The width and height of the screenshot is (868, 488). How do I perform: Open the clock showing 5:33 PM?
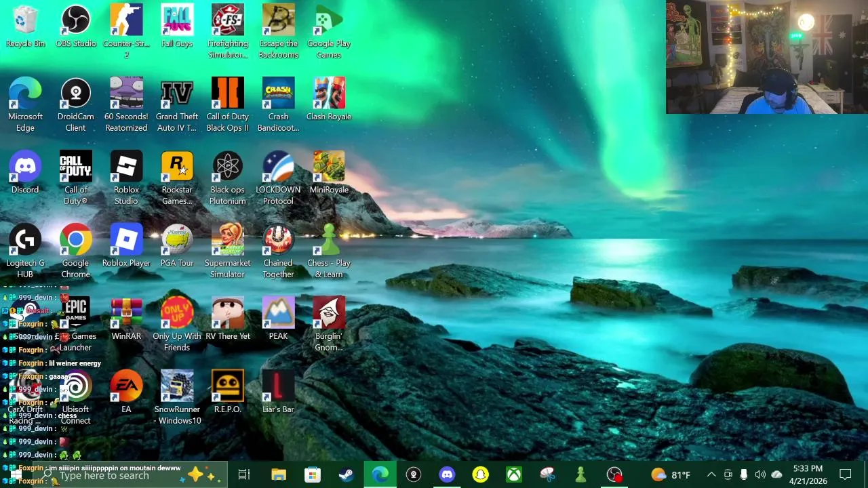coord(808,475)
